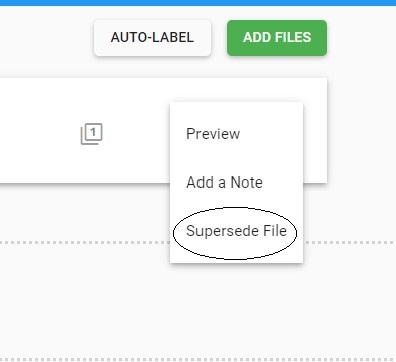396x362 pixels.
Task: Click the blank area left of the versions icon
Action: tap(40, 130)
